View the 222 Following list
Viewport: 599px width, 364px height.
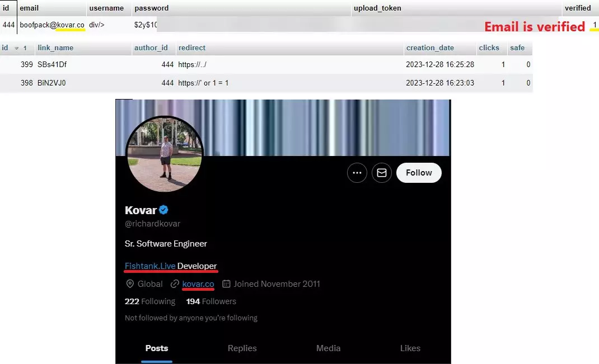click(150, 301)
